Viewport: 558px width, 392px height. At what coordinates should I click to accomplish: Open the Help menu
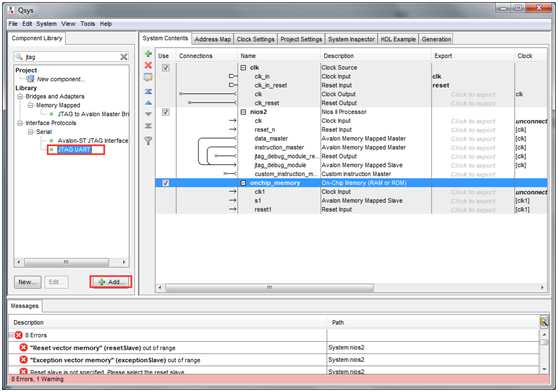(106, 24)
